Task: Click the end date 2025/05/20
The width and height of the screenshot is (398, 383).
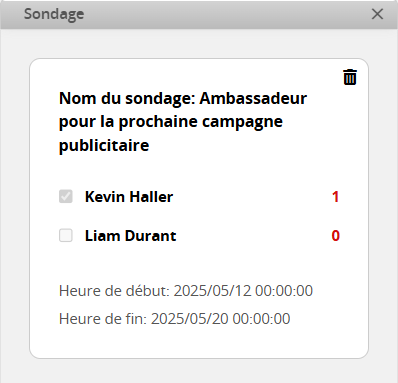Action: (190, 319)
